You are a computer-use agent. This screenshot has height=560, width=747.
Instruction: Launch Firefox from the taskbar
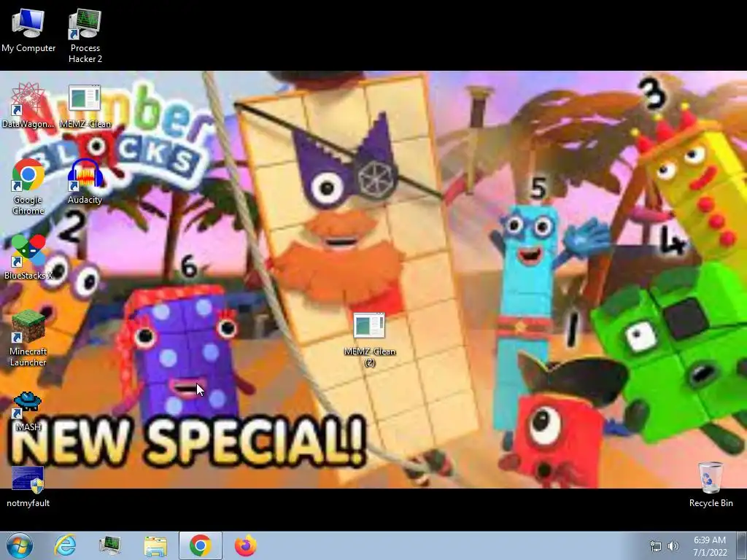pos(245,545)
